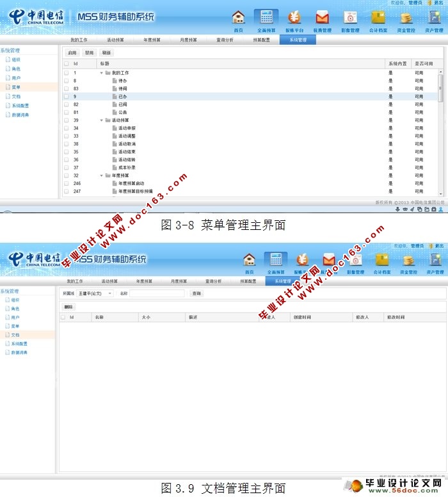This screenshot has height=497, width=448.
Task: Open 税务管理 envelope icon in menu management screen
Action: tap(322, 17)
